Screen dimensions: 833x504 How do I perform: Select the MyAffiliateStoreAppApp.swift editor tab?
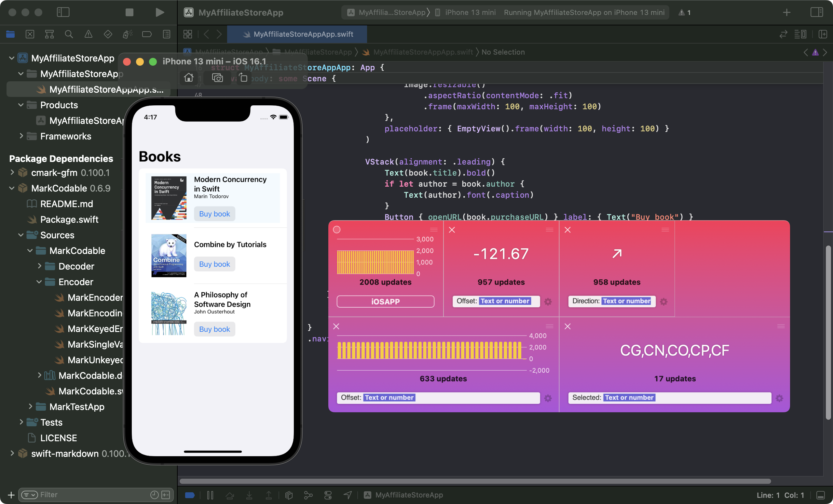pyautogui.click(x=297, y=34)
